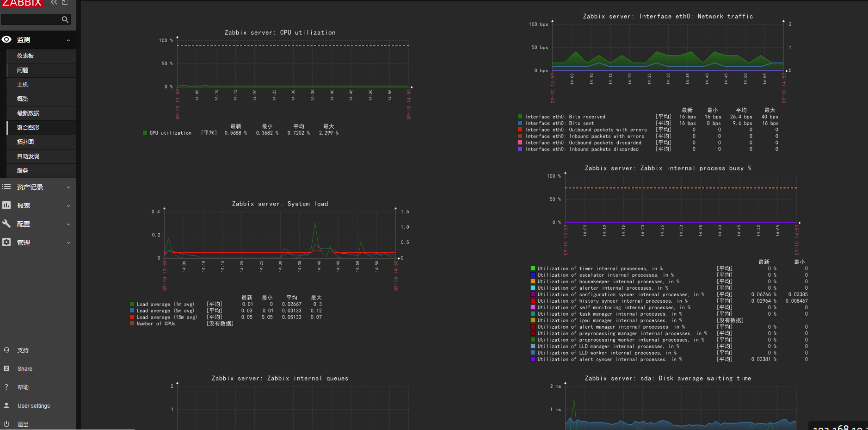Viewport: 868px width, 430px height.
Task: Collapse the sidebar with the double-arrow icon
Action: [54, 2]
